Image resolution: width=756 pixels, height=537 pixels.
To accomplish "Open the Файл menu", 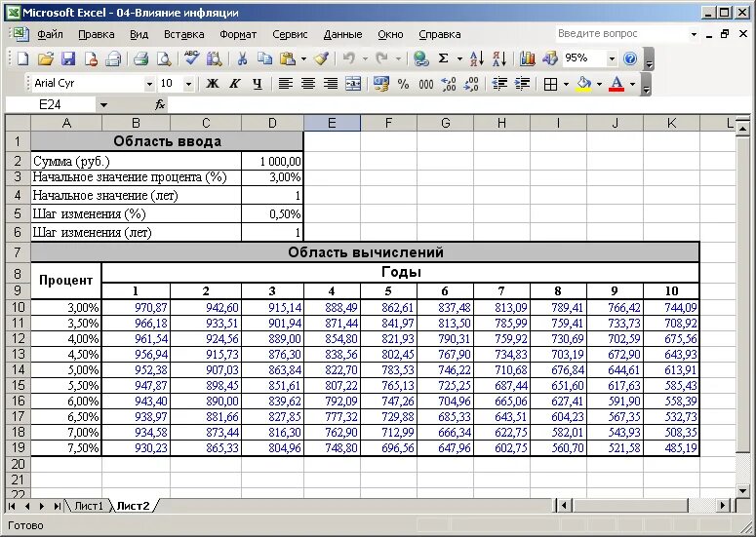I will click(x=50, y=34).
